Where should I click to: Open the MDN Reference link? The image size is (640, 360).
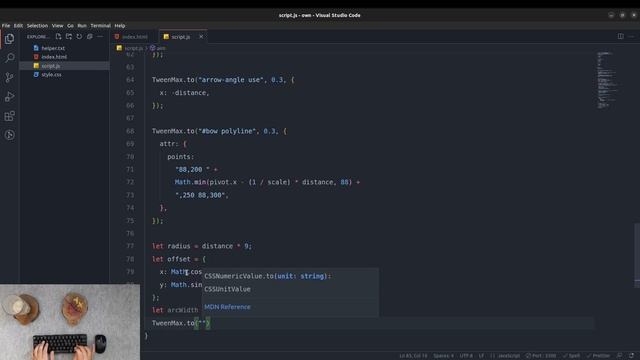tap(227, 307)
